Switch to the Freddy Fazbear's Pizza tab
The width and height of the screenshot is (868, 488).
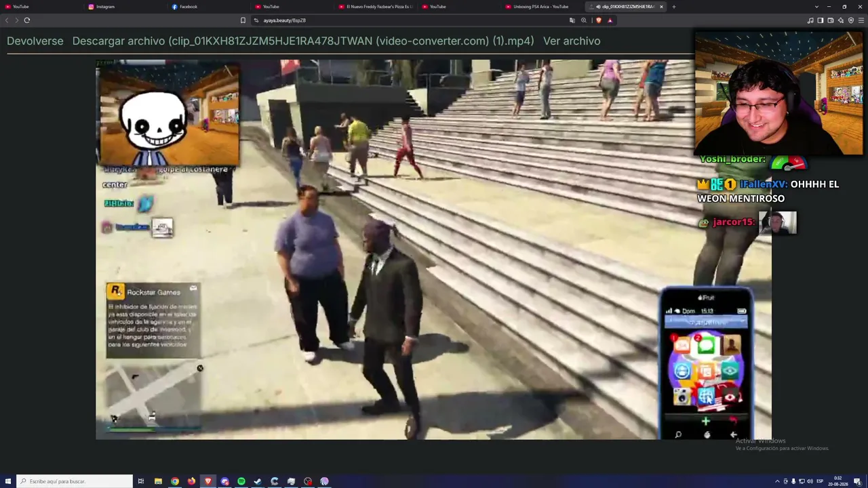click(375, 7)
